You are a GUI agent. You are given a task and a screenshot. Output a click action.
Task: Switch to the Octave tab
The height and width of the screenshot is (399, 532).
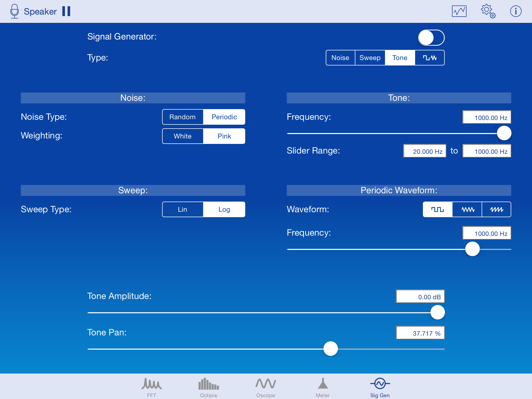click(209, 387)
